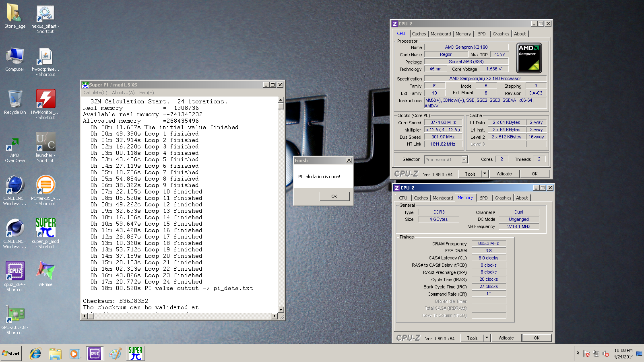
Task: Click Tools button in lower CPU-Z
Action: [x=472, y=338]
